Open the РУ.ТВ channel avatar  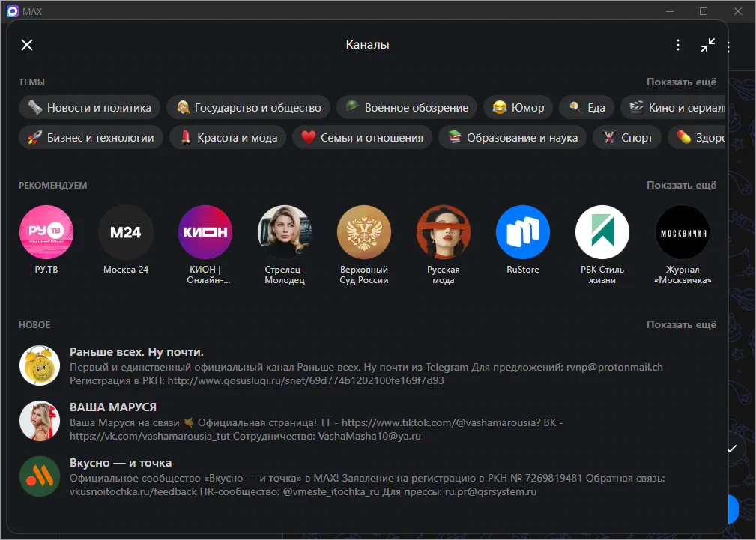coord(46,232)
